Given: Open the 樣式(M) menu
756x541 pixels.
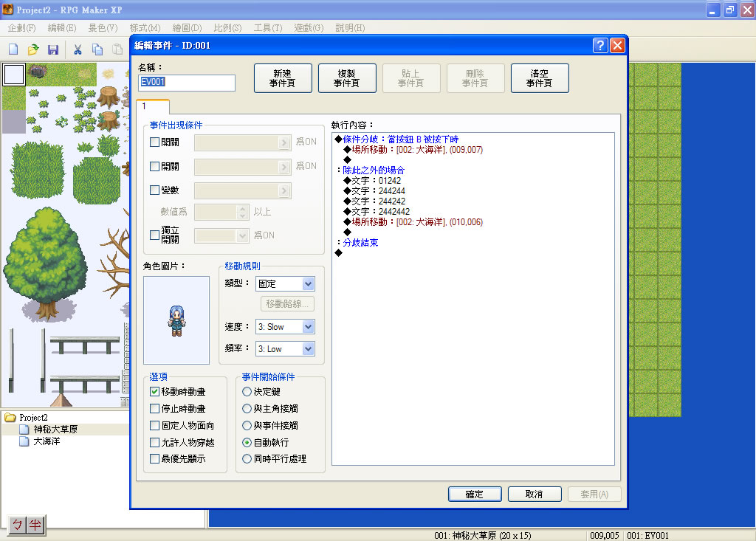Looking at the screenshot, I should pos(145,28).
